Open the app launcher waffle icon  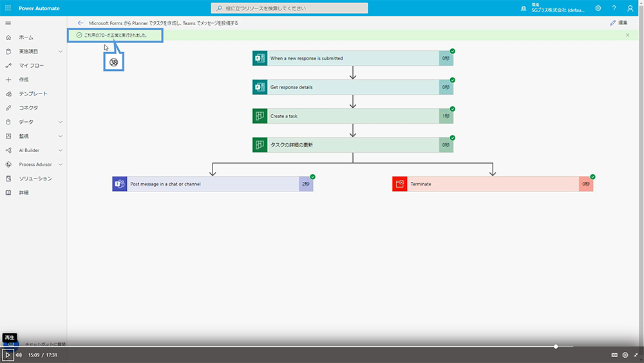click(8, 8)
